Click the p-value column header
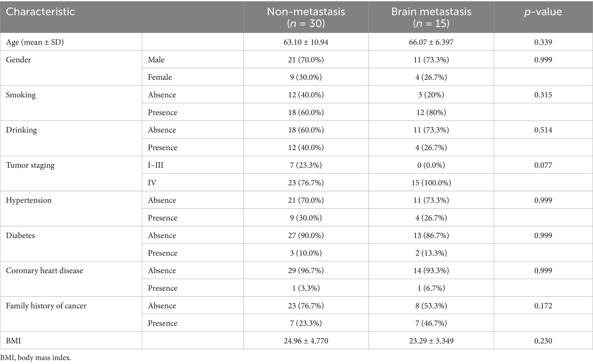This screenshot has height=364, width=593. 543,12
